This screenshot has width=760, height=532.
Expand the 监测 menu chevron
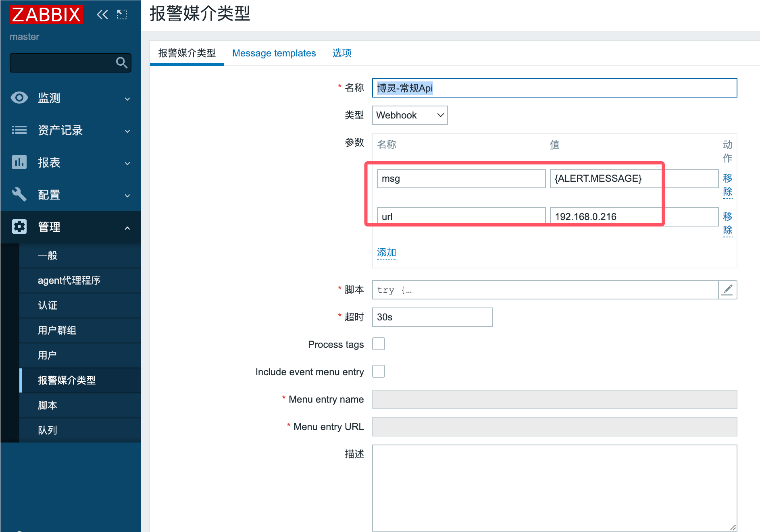tap(127, 99)
